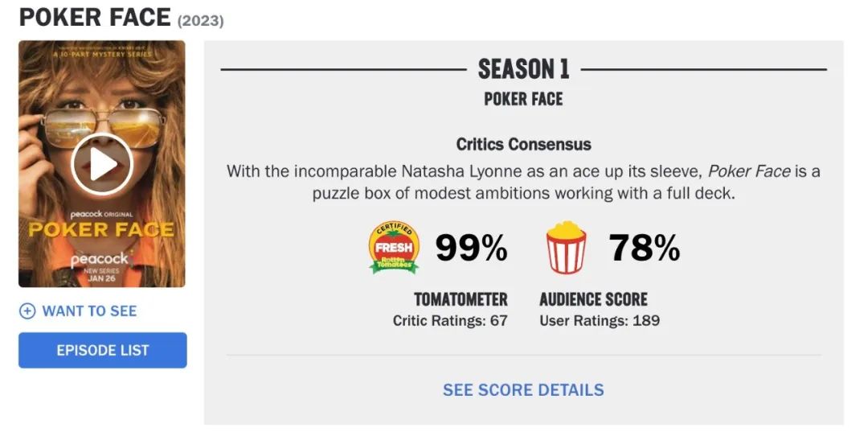This screenshot has height=448, width=868.
Task: Open User Ratings: 189 count
Action: [600, 321]
